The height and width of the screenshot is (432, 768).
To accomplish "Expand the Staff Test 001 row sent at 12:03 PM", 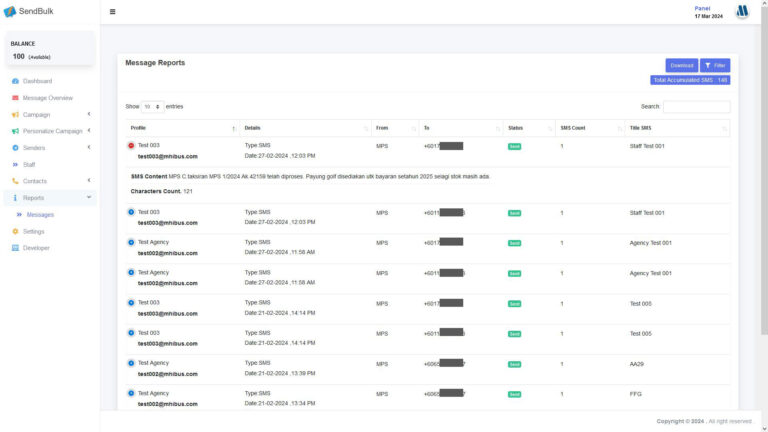I will click(131, 212).
